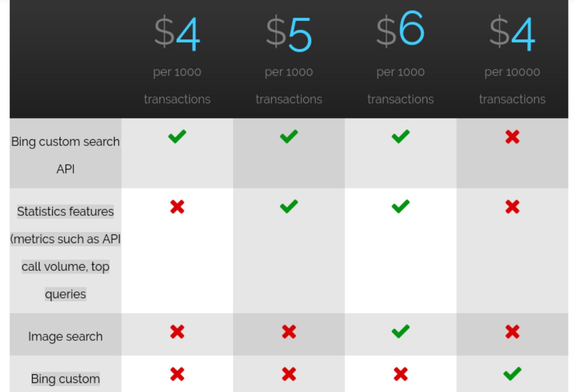Select the $6 price heading
The height and width of the screenshot is (392, 575).
[x=400, y=31]
